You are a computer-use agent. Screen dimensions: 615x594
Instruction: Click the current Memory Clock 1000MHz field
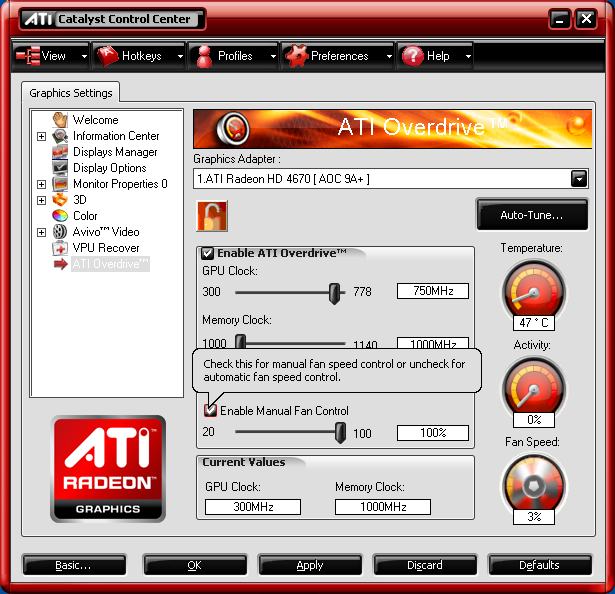click(x=383, y=507)
